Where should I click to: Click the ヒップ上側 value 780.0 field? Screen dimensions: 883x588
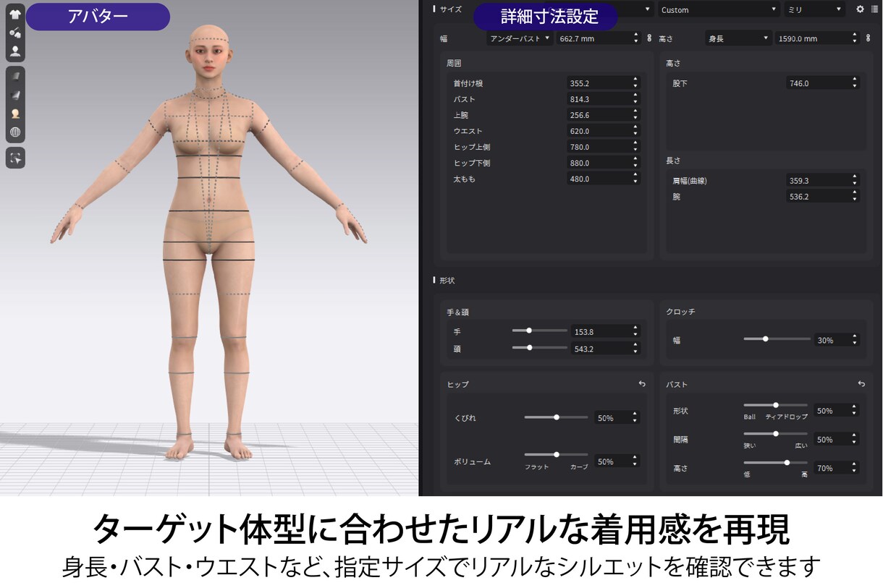pos(603,147)
